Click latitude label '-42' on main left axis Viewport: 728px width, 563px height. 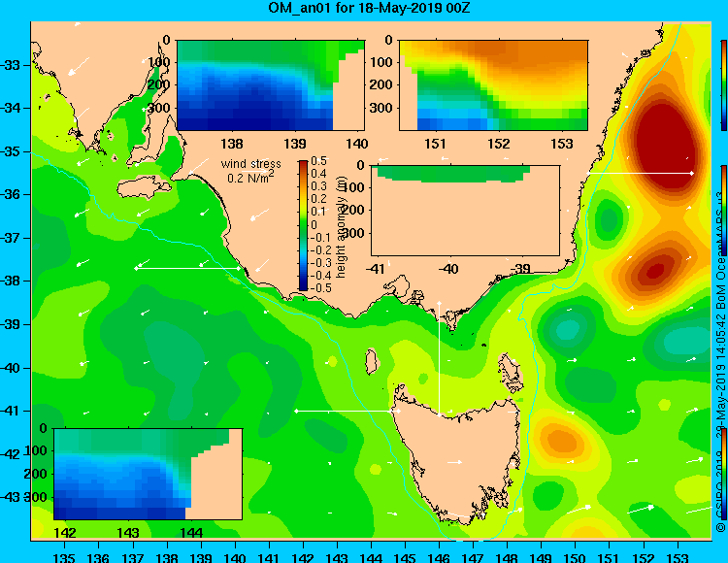[11, 454]
